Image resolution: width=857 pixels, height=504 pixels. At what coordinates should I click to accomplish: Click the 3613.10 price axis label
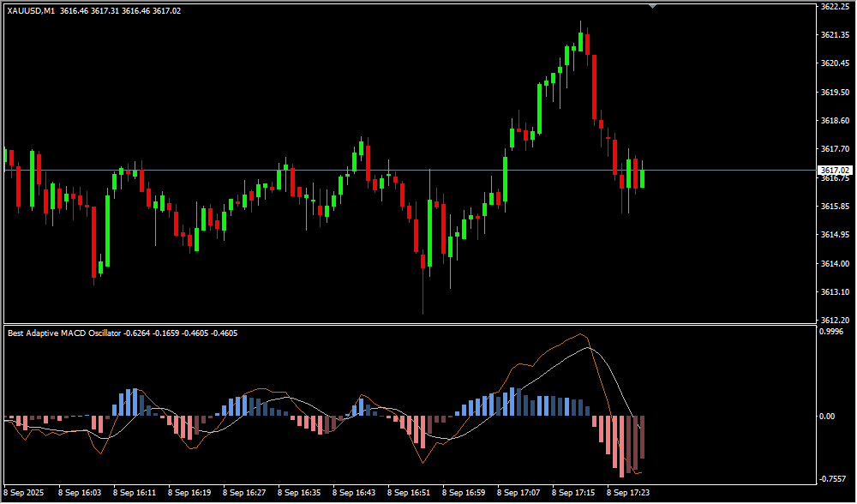click(x=834, y=292)
